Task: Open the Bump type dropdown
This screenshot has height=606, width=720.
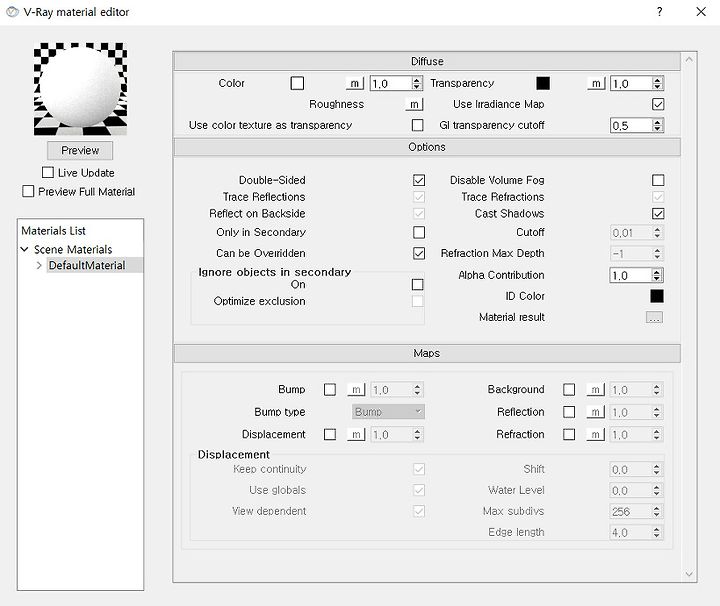Action: pyautogui.click(x=388, y=412)
